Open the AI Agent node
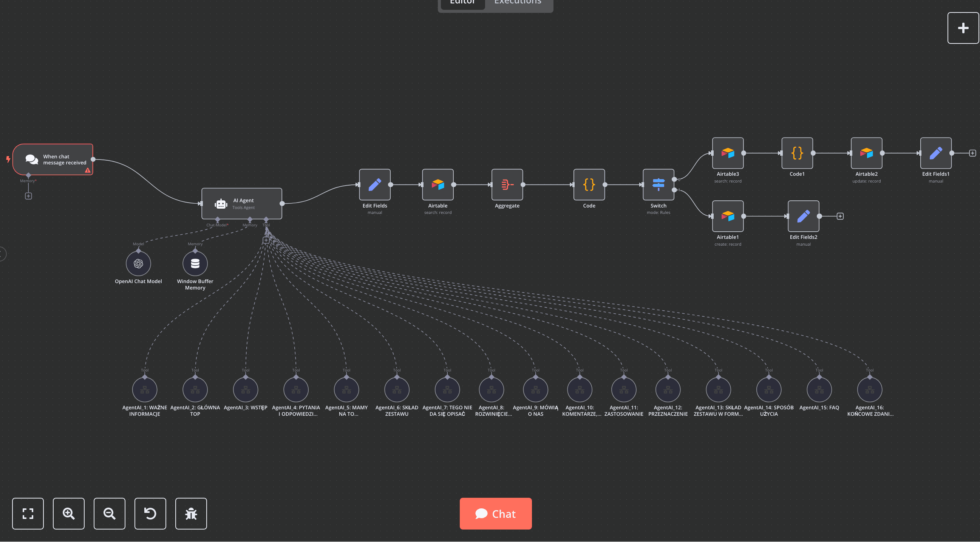980x542 pixels. 241,204
